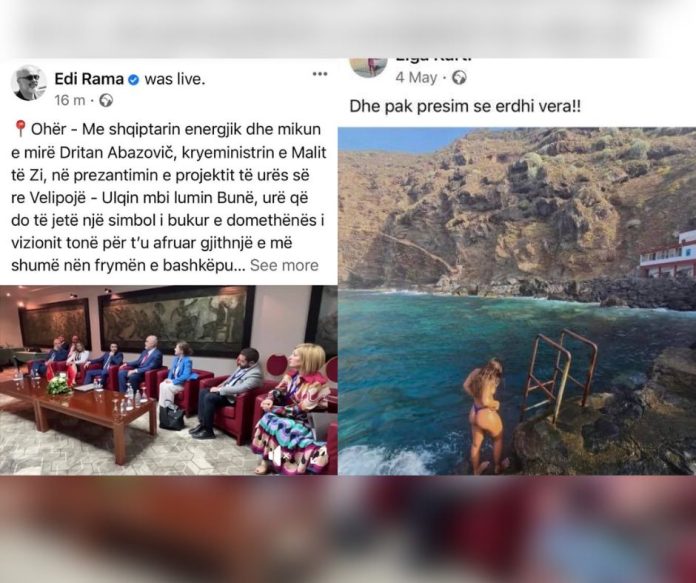
Task: Click the globe privacy icon next to 16 m
Action: (106, 101)
